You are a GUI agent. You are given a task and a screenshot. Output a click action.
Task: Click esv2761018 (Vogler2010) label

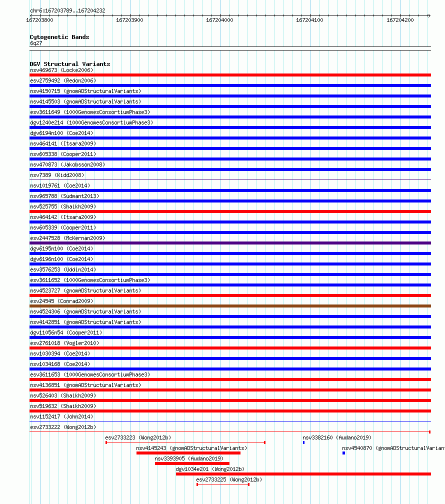(64, 343)
